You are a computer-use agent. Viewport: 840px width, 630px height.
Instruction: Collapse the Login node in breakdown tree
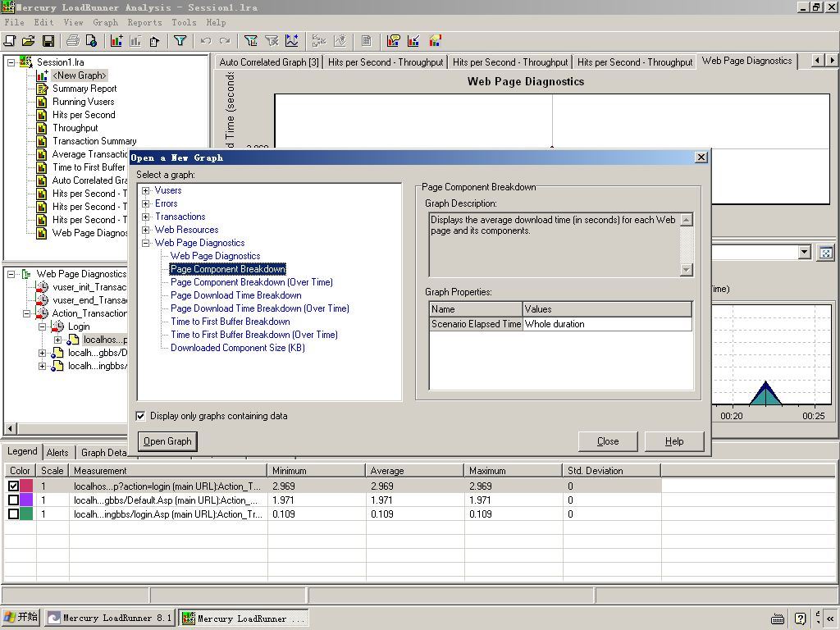coord(42,326)
